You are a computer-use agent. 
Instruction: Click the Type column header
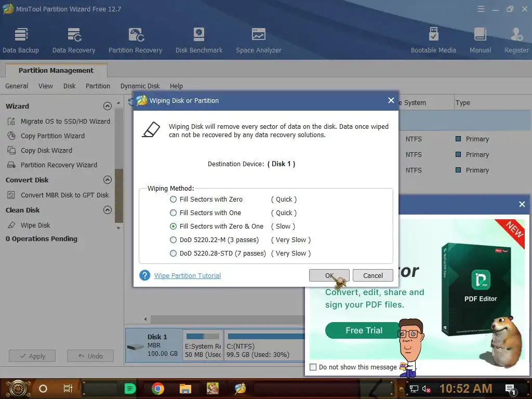click(x=462, y=102)
